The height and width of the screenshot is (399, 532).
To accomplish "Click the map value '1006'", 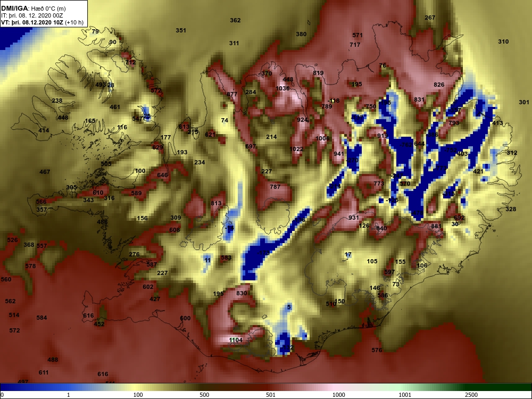I will (322, 138).
